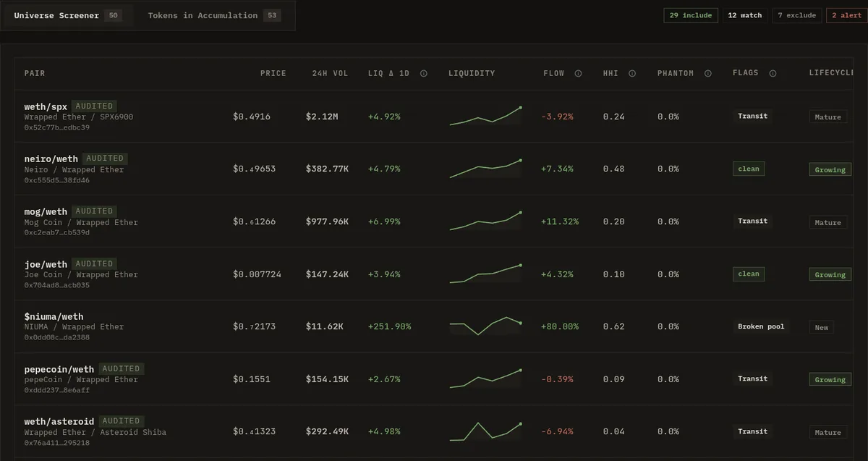Image resolution: width=868 pixels, height=461 pixels.
Task: Sort by PRICE column header
Action: click(273, 73)
